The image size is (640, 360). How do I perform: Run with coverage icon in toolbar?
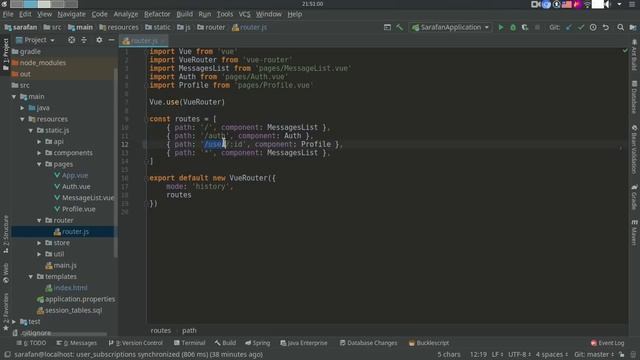[525, 27]
